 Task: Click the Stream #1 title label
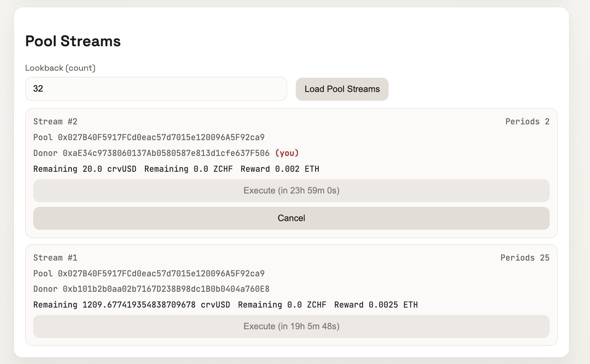pyautogui.click(x=55, y=258)
